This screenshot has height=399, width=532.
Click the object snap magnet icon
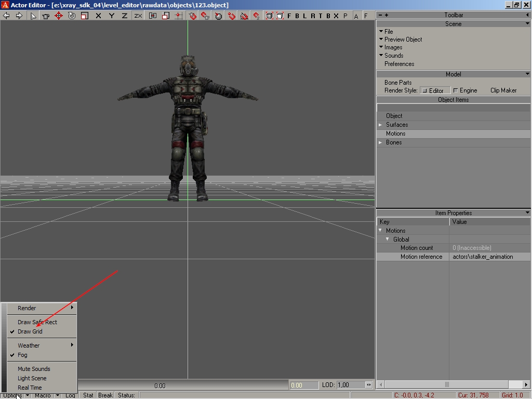coord(192,16)
